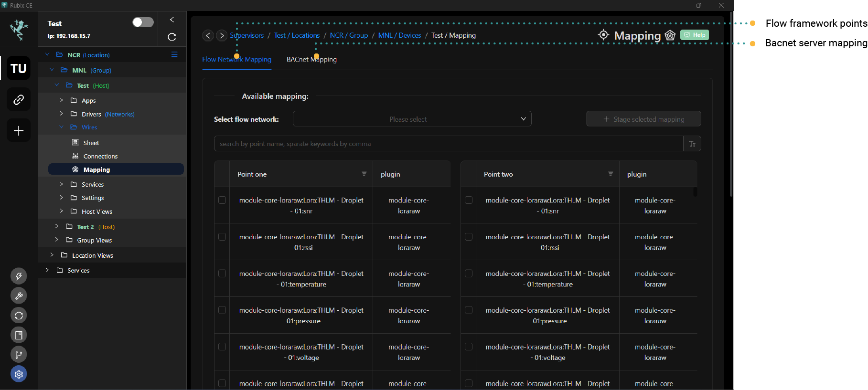Click the plus add icon in sidebar
Image resolution: width=868 pixels, height=390 pixels.
pyautogui.click(x=19, y=131)
